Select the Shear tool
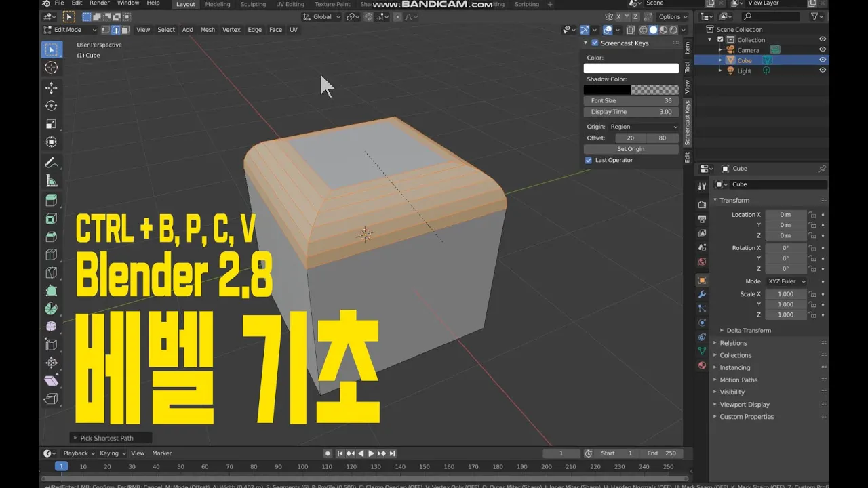868x488 pixels. point(51,381)
